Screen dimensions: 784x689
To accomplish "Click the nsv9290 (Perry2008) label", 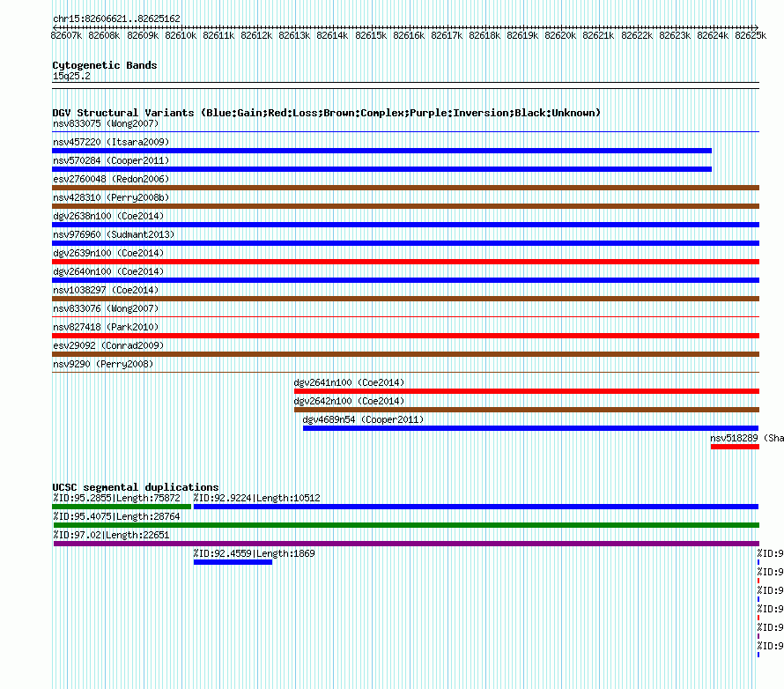I will (x=103, y=364).
